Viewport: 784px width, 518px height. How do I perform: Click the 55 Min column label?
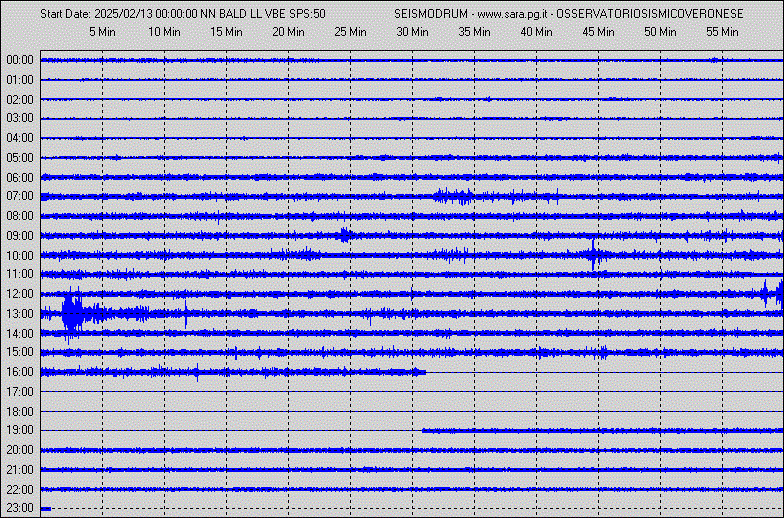click(x=722, y=32)
